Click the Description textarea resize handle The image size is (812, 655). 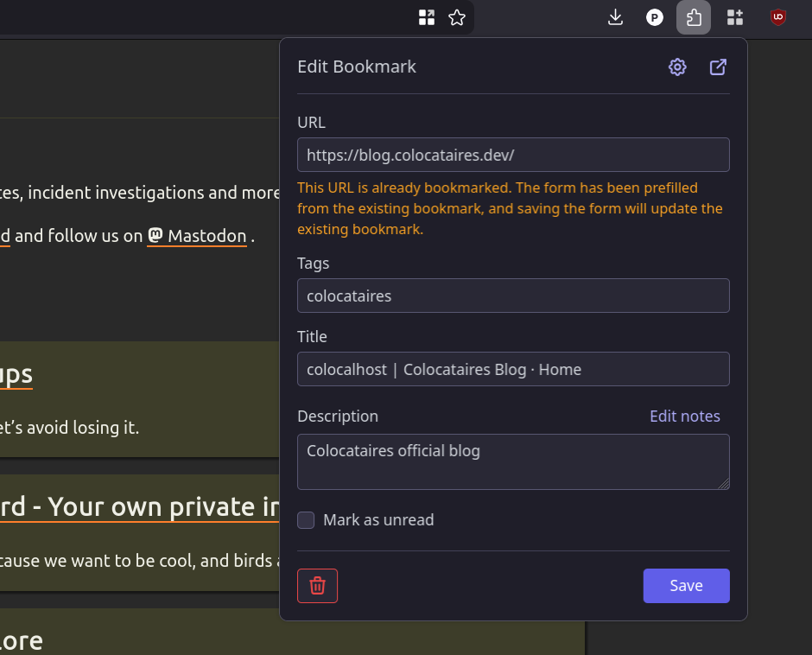point(724,484)
